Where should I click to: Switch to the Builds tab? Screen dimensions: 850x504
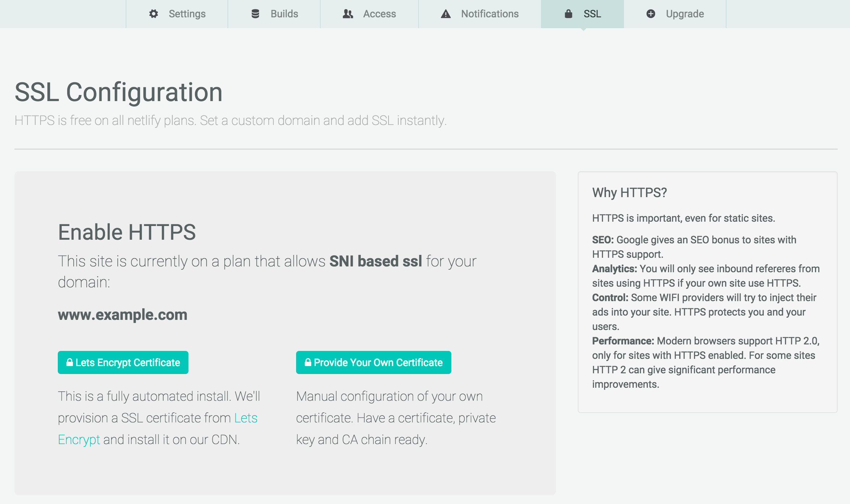pos(284,14)
